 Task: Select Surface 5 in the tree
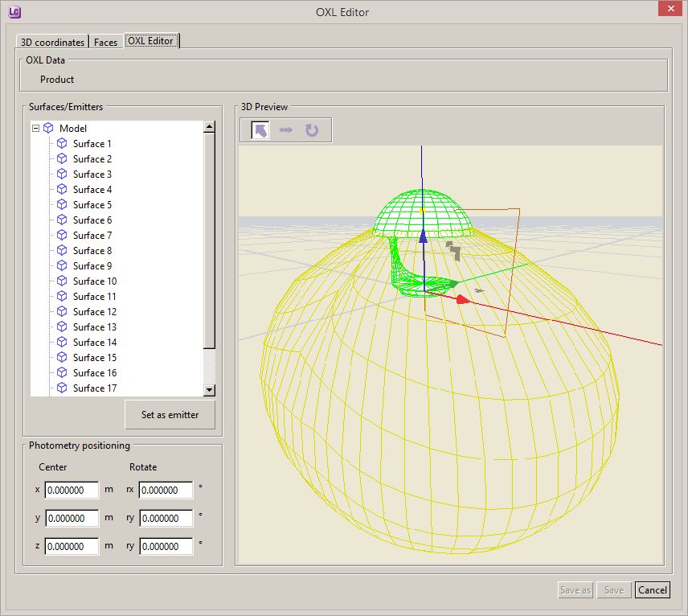[92, 204]
